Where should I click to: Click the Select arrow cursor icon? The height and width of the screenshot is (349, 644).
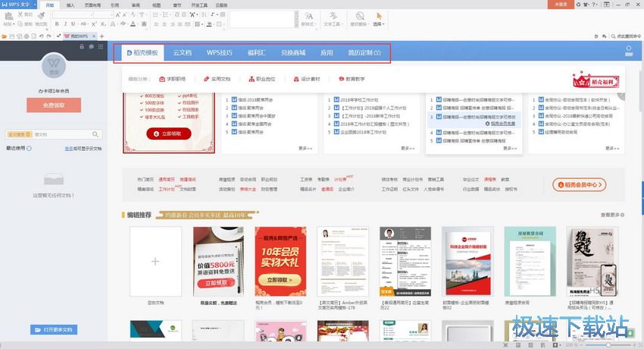[x=379, y=16]
